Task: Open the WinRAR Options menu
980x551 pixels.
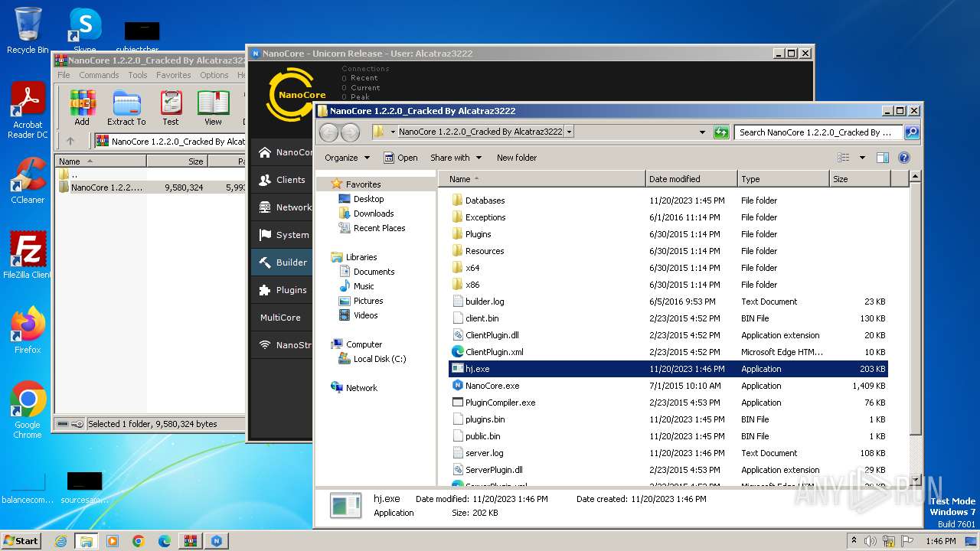Action: click(214, 75)
